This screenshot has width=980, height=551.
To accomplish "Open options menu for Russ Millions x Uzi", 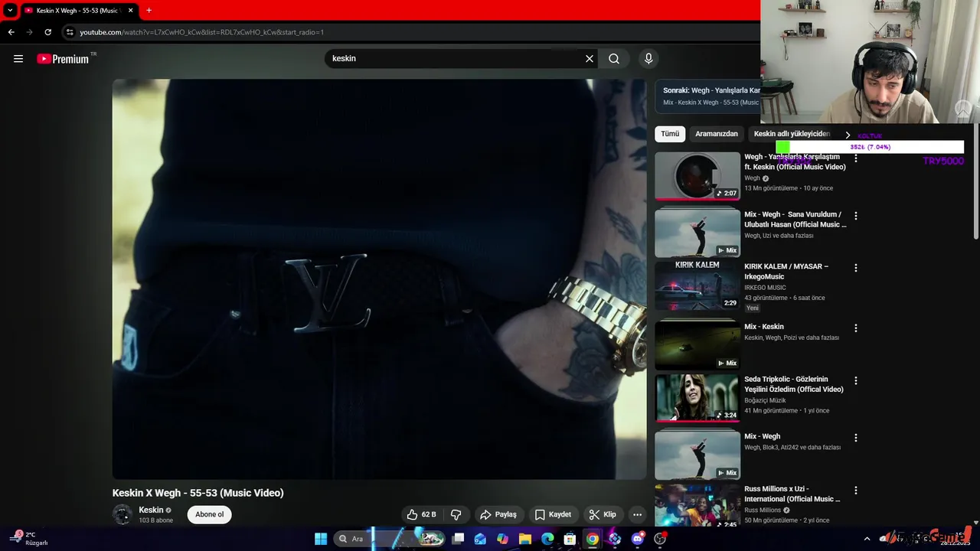I will click(856, 490).
